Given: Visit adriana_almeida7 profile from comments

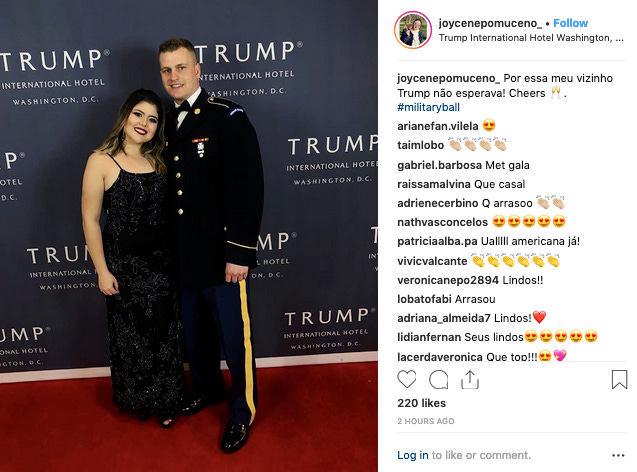Looking at the screenshot, I should (444, 318).
